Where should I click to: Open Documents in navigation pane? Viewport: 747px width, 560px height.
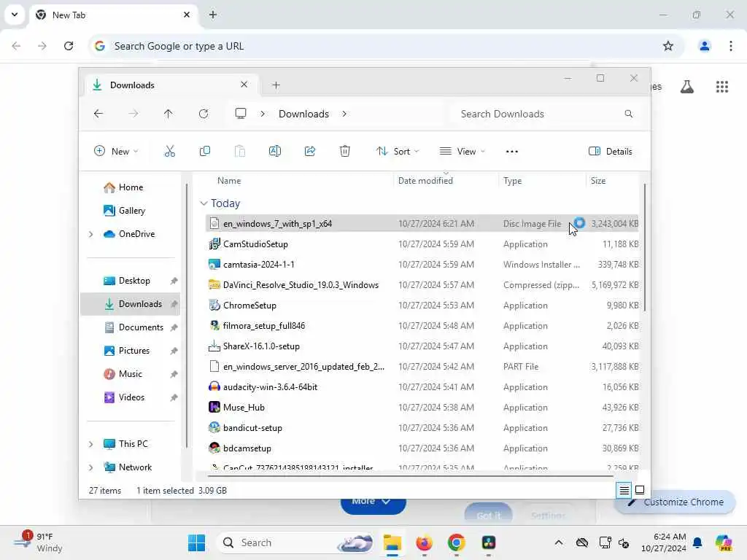[x=134, y=327]
